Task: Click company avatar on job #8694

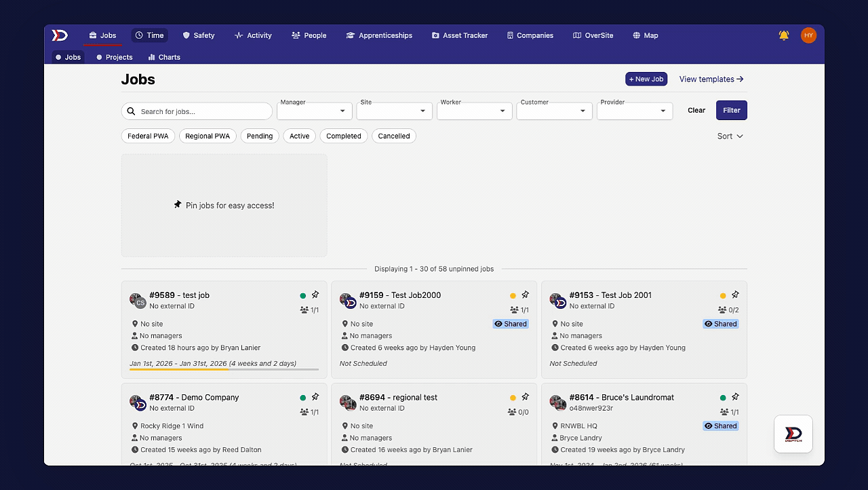Action: [x=348, y=403]
